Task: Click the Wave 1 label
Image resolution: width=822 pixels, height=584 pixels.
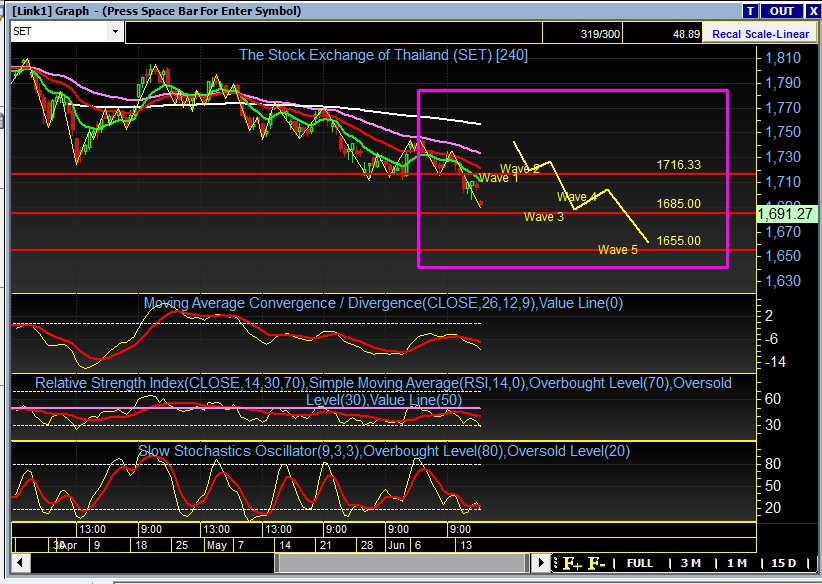Action: coord(499,178)
